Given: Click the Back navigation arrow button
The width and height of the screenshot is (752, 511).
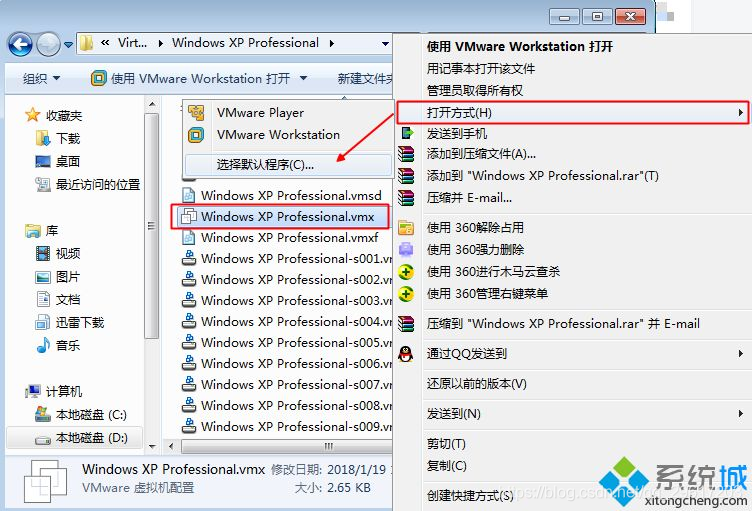Looking at the screenshot, I should click(20, 45).
